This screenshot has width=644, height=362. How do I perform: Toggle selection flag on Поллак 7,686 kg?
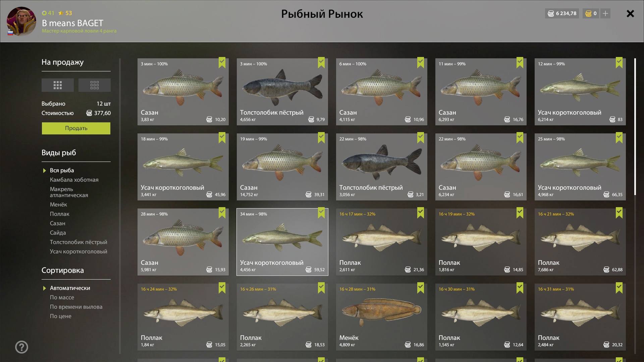point(619,213)
